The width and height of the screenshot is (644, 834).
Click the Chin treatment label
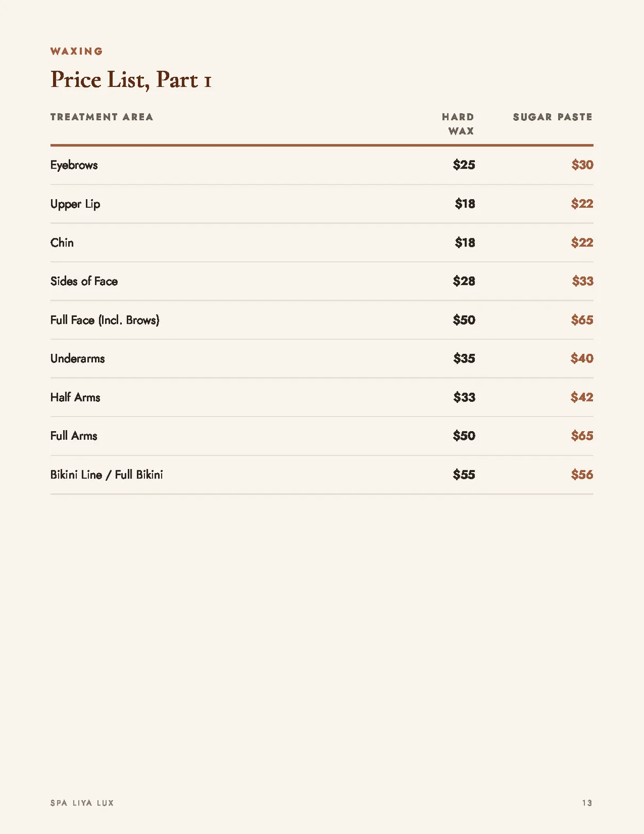tap(62, 242)
